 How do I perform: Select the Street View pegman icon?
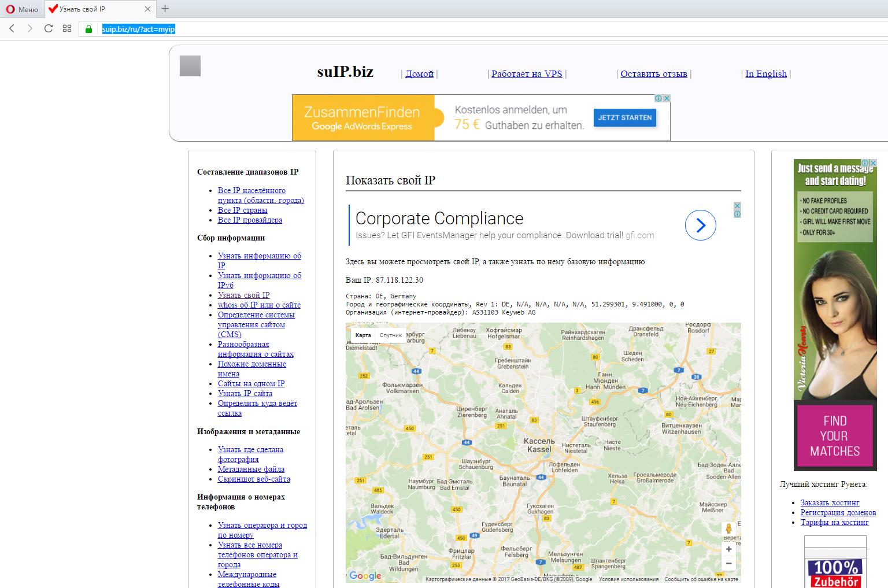728,528
